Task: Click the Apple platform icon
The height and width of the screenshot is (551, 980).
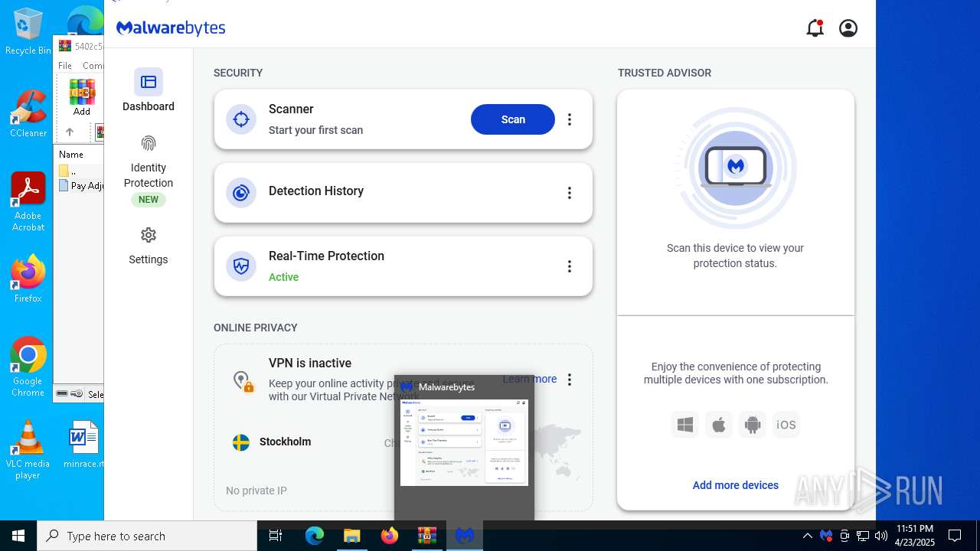Action: pyautogui.click(x=719, y=425)
